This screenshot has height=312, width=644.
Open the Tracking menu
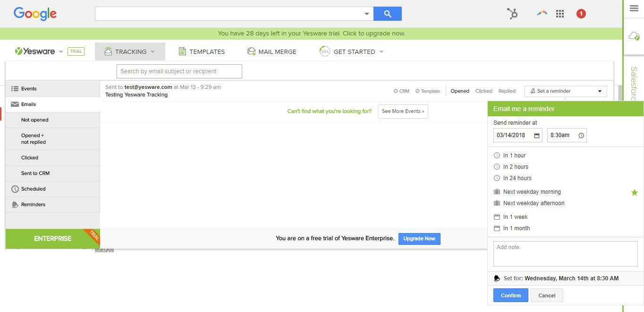(x=130, y=52)
